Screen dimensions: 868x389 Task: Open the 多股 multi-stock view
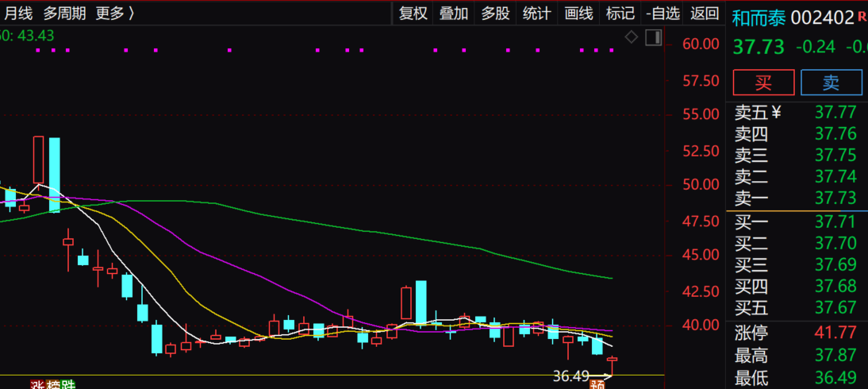(495, 13)
